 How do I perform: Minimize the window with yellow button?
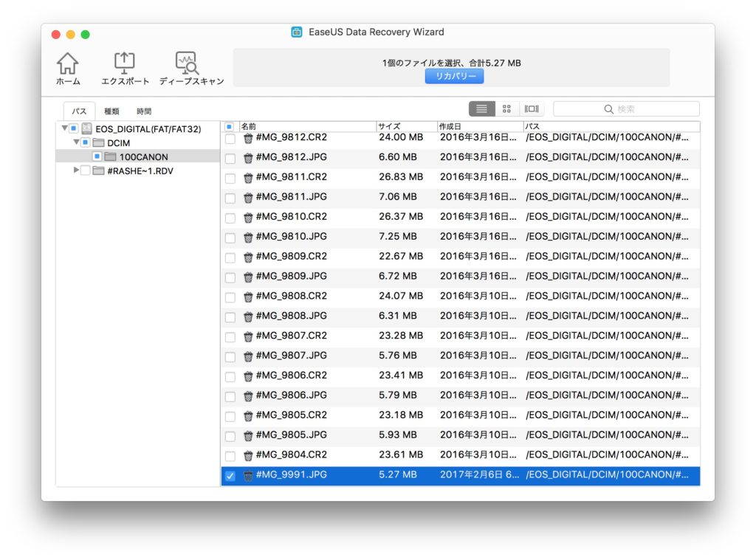pos(70,35)
